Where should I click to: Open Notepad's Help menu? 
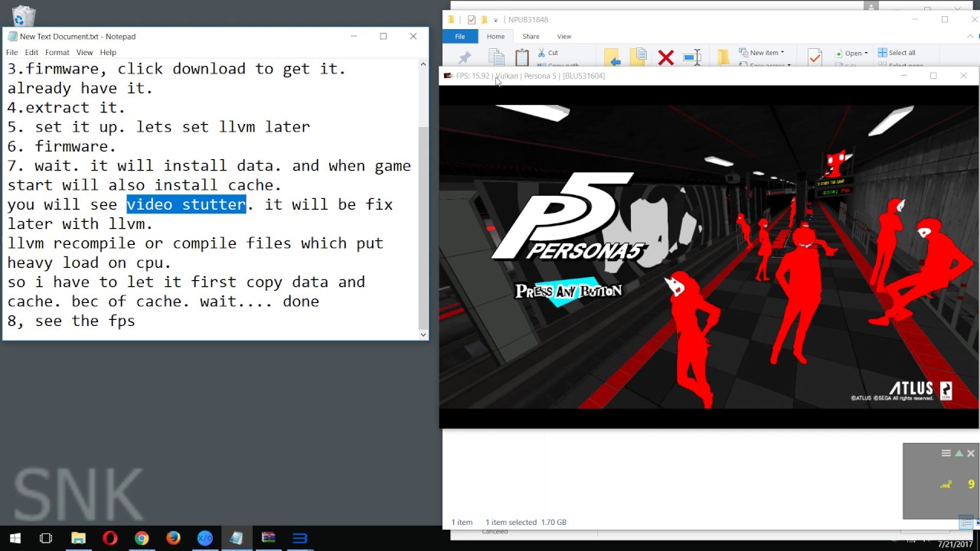(x=108, y=52)
